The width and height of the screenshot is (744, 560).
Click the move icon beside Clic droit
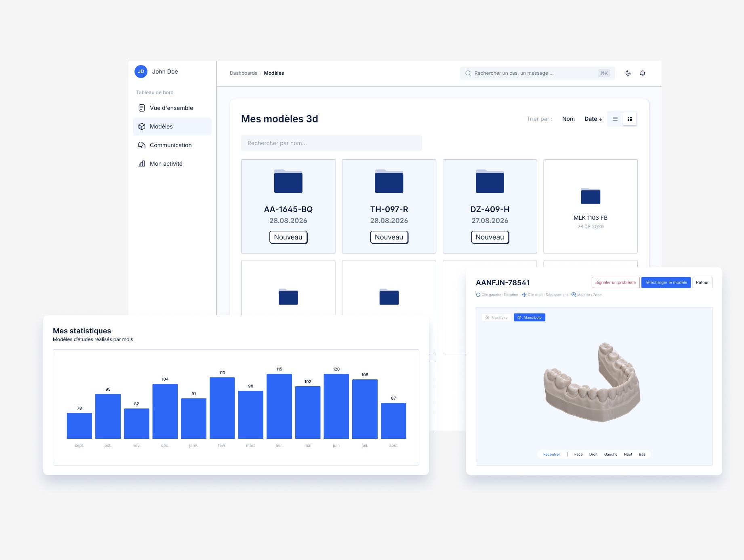[524, 295]
